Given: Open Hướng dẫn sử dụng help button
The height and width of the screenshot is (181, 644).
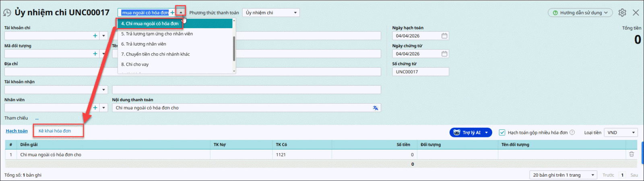Looking at the screenshot, I should (580, 13).
